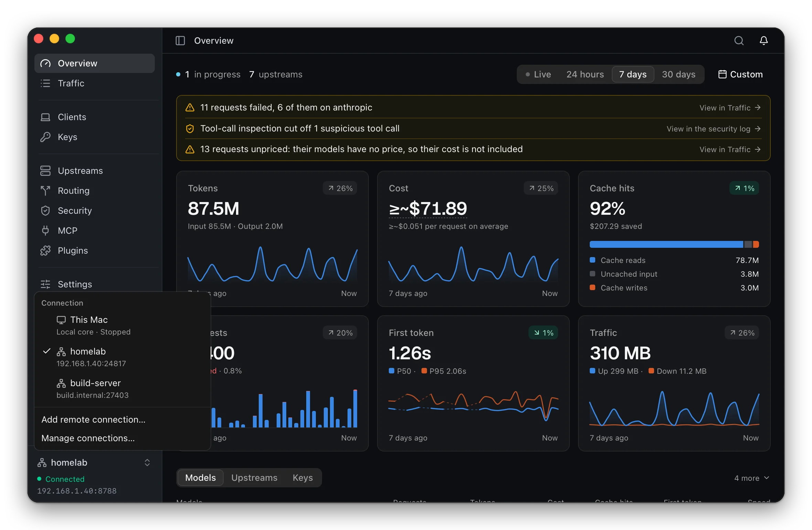Click the Traffic chart sparkline
812x530 pixels.
click(674, 409)
